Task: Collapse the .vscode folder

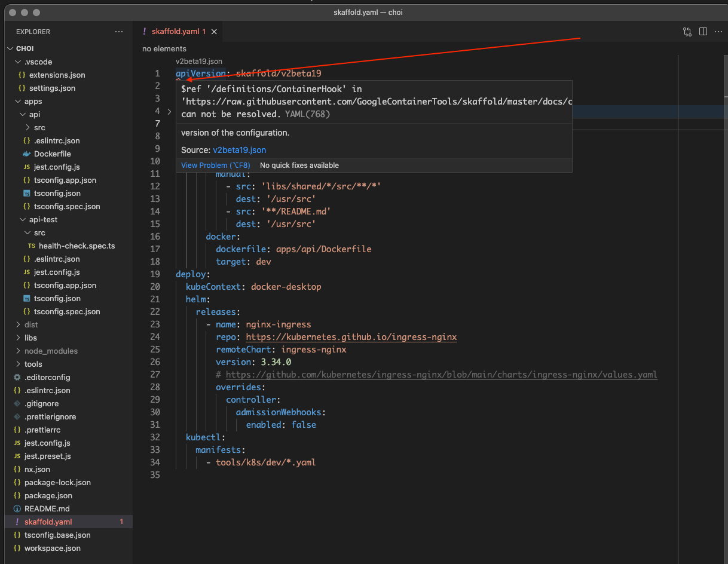Action: (x=17, y=62)
